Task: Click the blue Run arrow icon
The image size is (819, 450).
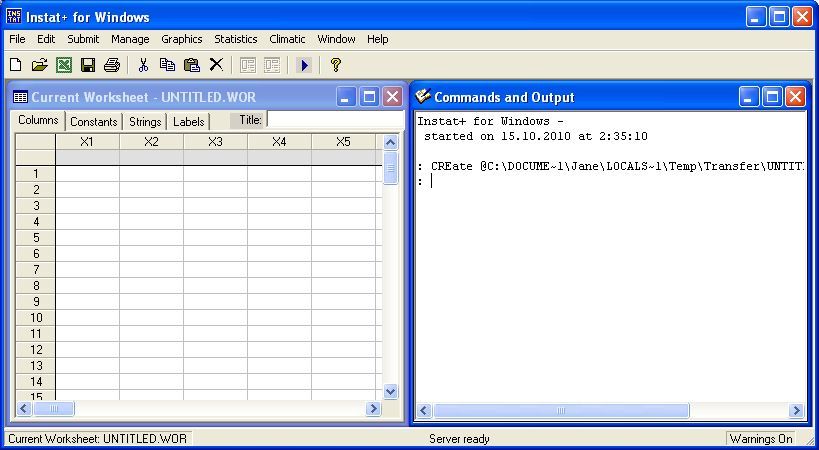Action: point(303,65)
